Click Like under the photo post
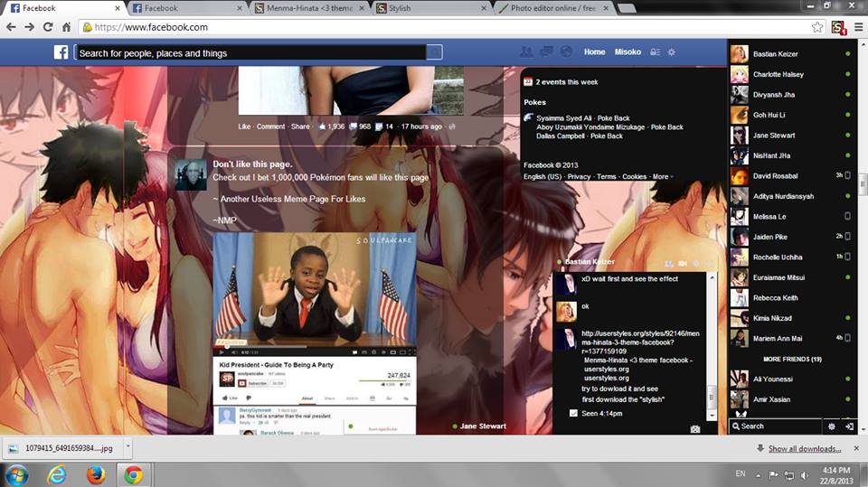 point(244,126)
